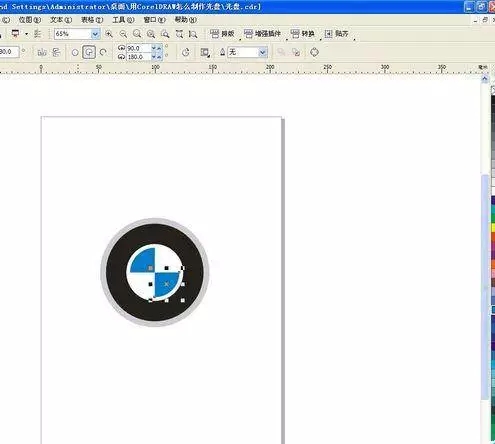This screenshot has height=444, width=495.
Task: Click the rotation angle field showing 80.0
Action: (9, 52)
